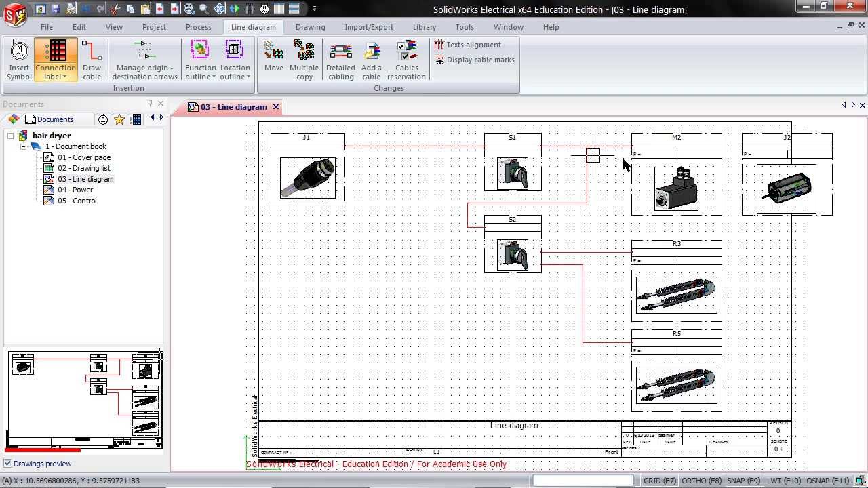Collapse the hair dryer project tree node

pyautogui.click(x=11, y=136)
